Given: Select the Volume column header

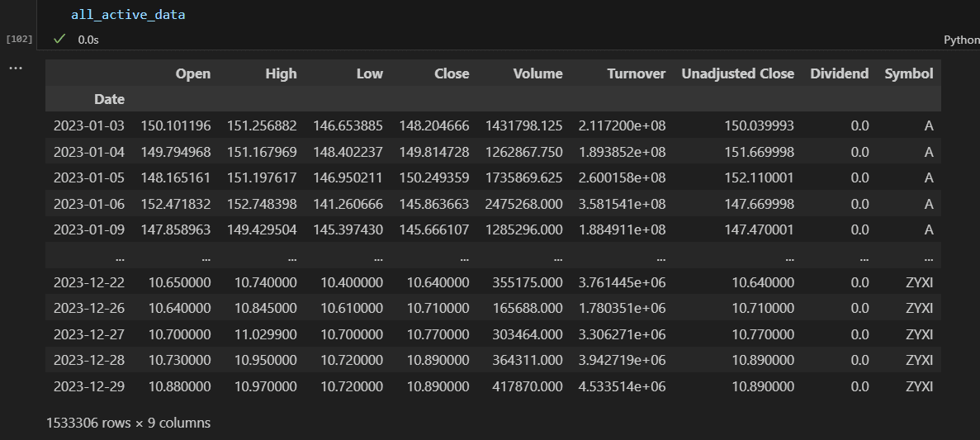Looking at the screenshot, I should pos(537,73).
